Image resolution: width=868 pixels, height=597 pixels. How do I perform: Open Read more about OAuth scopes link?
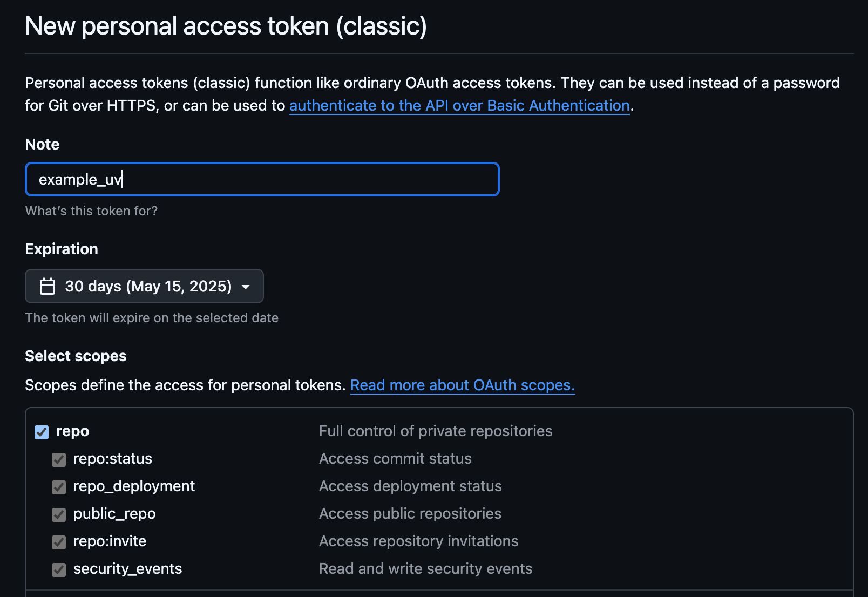[462, 385]
